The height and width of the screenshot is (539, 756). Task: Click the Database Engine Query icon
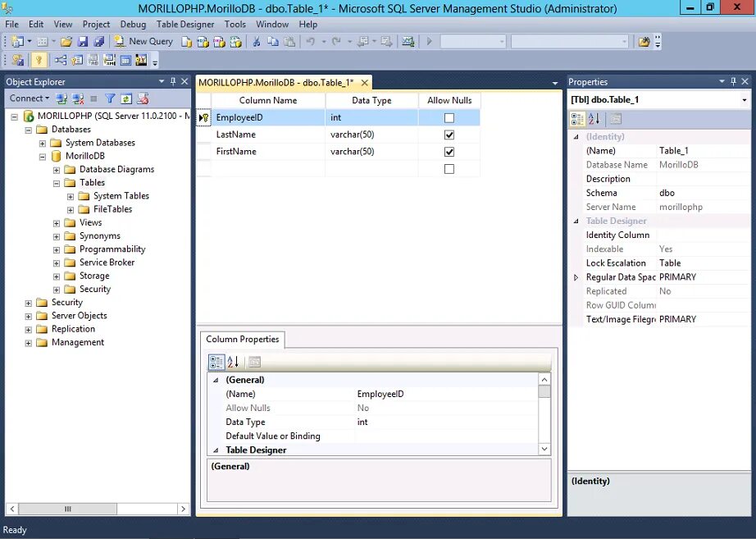pos(187,42)
